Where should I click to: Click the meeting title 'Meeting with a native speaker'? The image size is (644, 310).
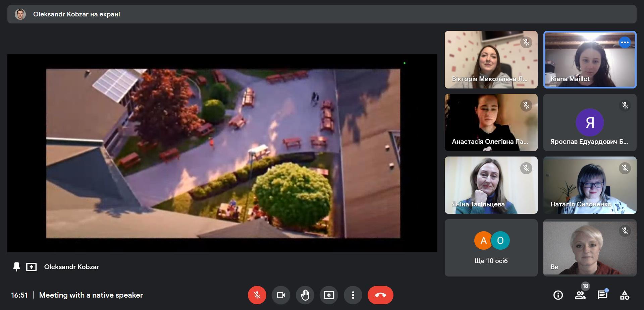[x=91, y=295]
